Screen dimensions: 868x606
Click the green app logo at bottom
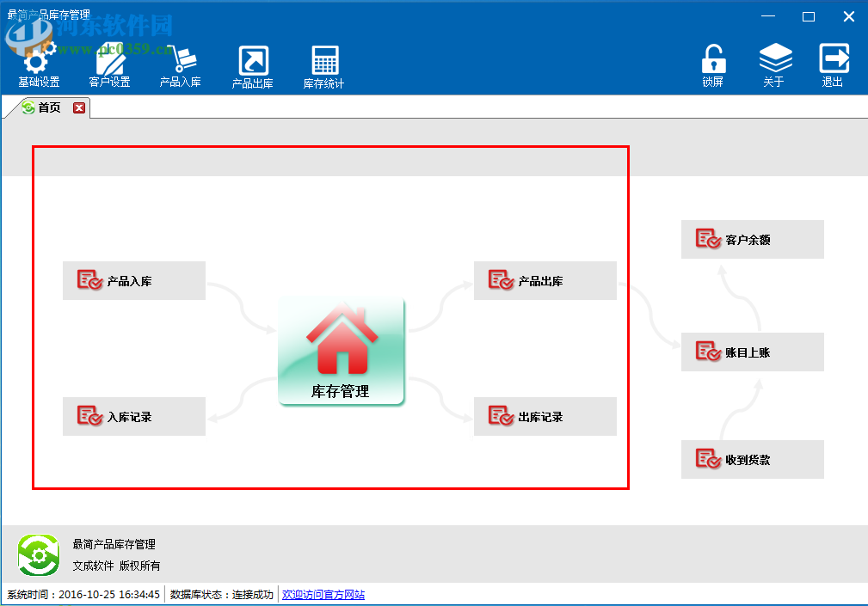[x=38, y=554]
